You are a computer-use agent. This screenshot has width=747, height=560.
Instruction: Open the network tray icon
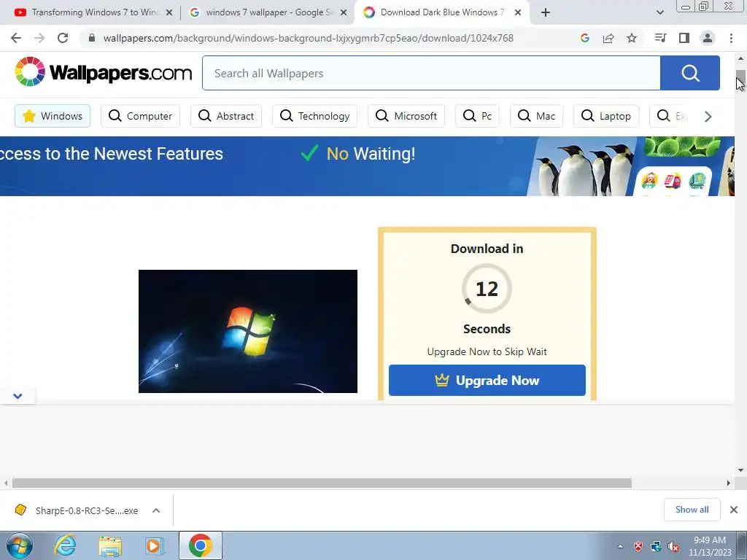click(656, 546)
